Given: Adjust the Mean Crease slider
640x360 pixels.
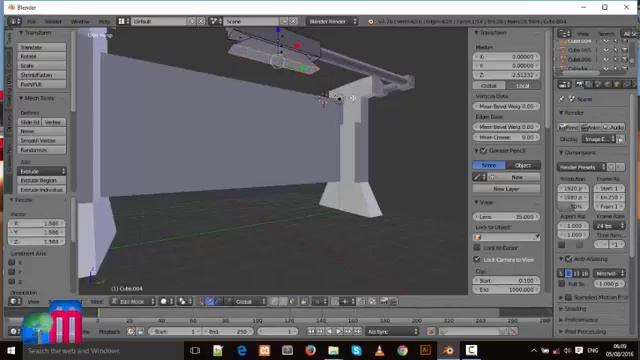Looking at the screenshot, I should (x=507, y=138).
